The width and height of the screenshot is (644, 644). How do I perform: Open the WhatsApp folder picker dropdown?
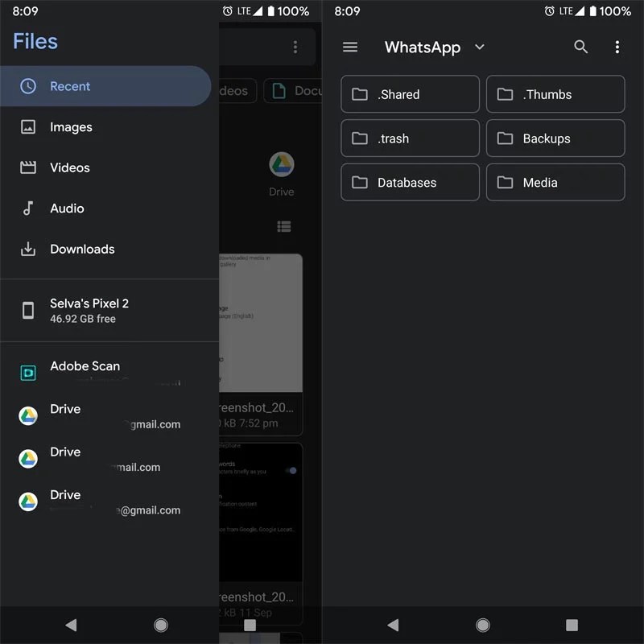point(480,47)
